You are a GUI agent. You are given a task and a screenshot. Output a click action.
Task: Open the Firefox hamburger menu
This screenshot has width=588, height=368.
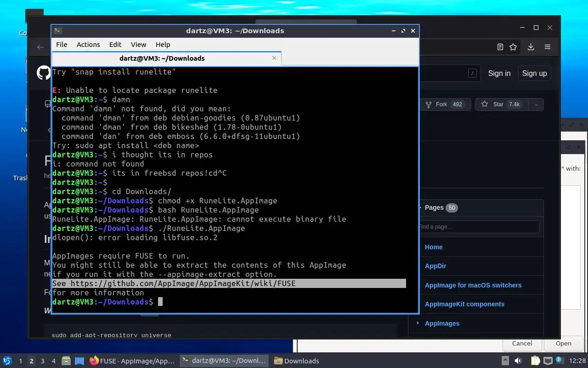point(548,47)
